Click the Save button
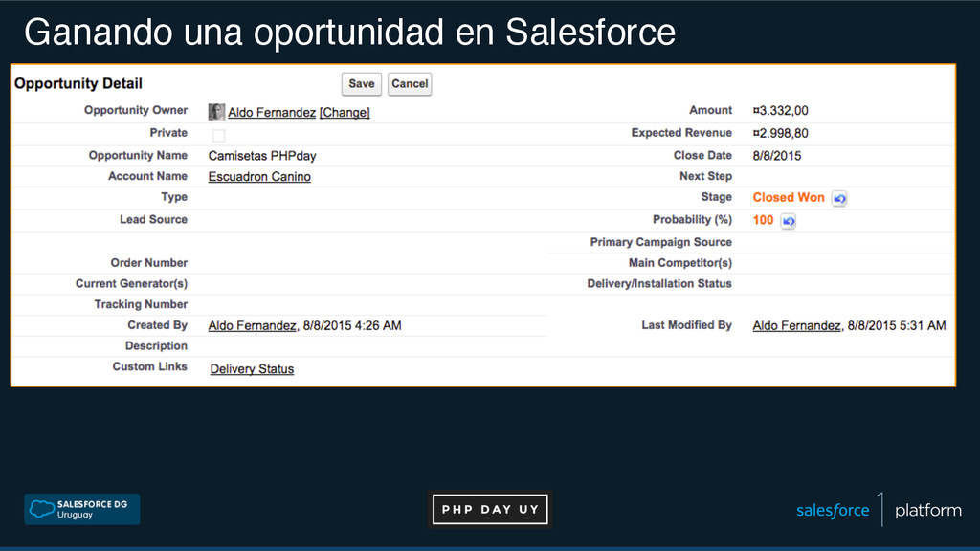The width and height of the screenshot is (980, 551). tap(361, 84)
